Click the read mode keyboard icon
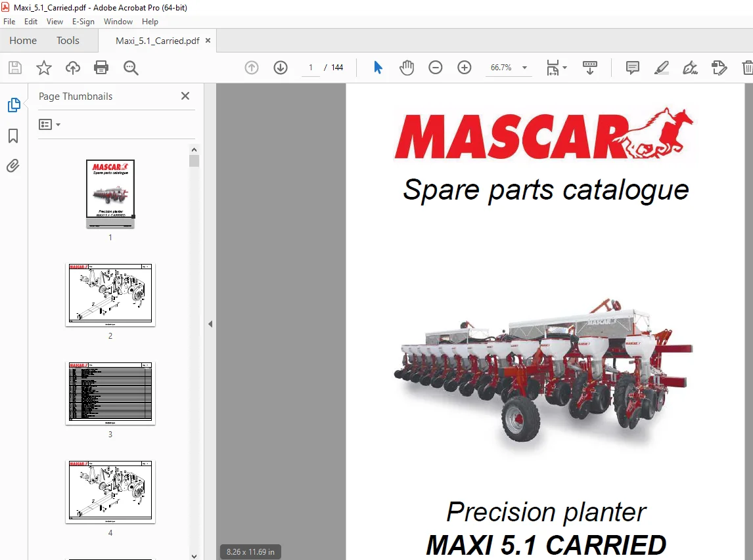Screen dimensions: 753x560 coord(590,68)
